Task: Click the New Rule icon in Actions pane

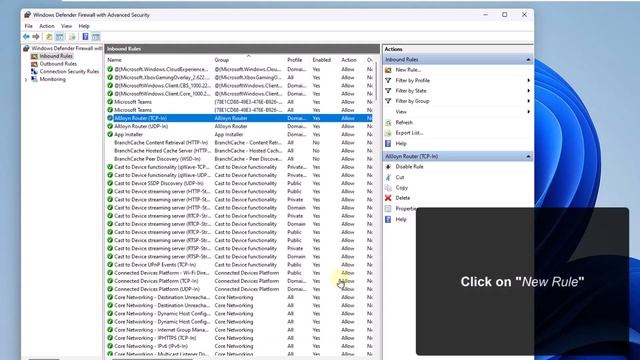Action: [x=388, y=70]
